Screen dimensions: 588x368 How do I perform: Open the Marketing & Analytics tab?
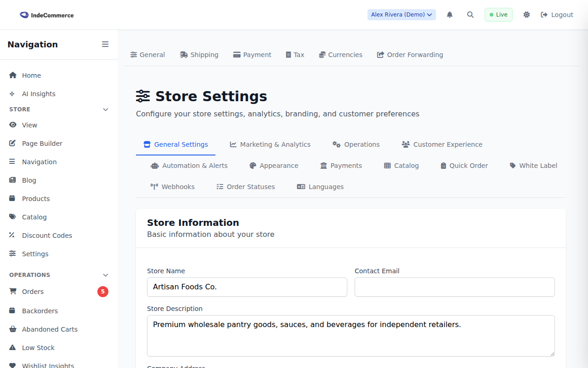tap(270, 144)
